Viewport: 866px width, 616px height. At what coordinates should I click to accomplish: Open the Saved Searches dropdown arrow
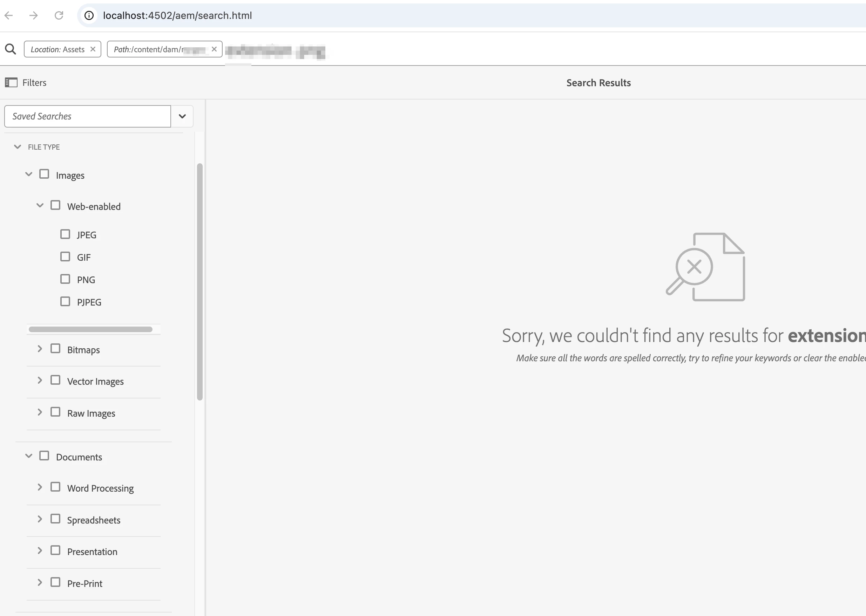click(x=182, y=116)
